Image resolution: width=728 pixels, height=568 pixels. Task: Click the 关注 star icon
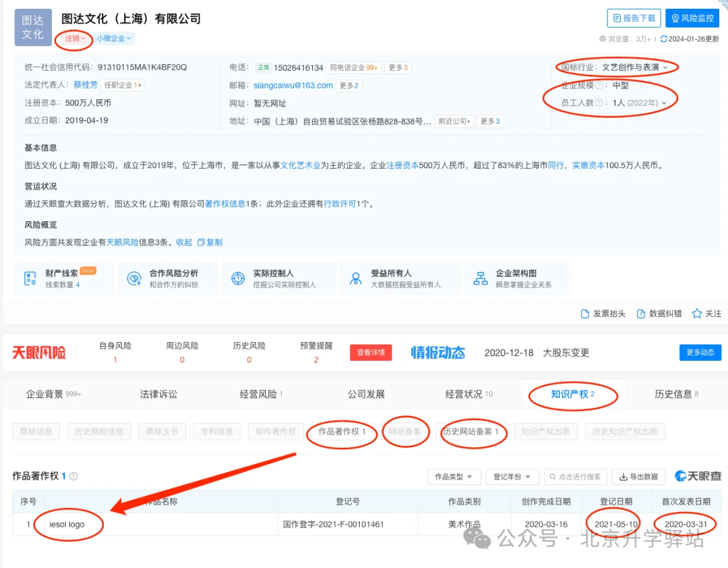(696, 314)
